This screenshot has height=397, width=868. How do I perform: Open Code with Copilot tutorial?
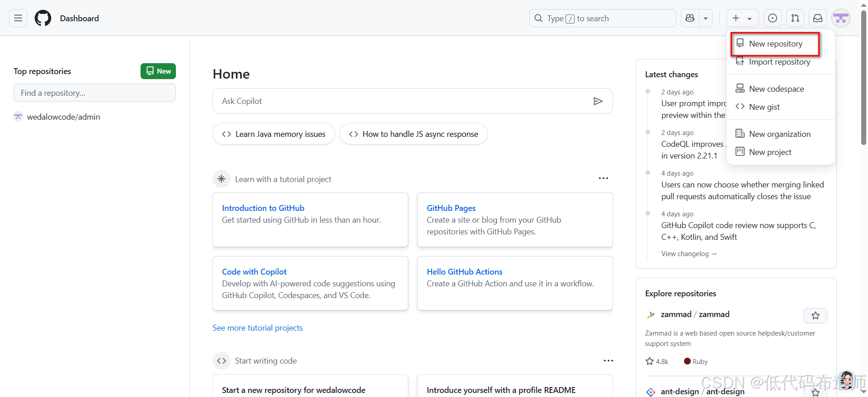(x=254, y=272)
